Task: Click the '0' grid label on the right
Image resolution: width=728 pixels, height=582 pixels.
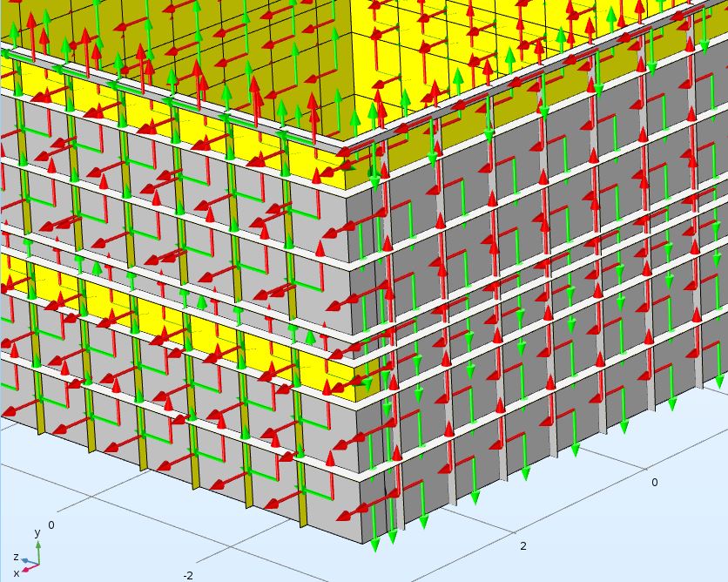Action: click(x=654, y=482)
